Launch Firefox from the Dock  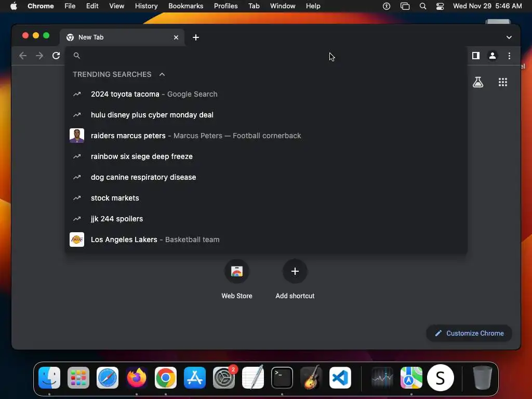(137, 378)
